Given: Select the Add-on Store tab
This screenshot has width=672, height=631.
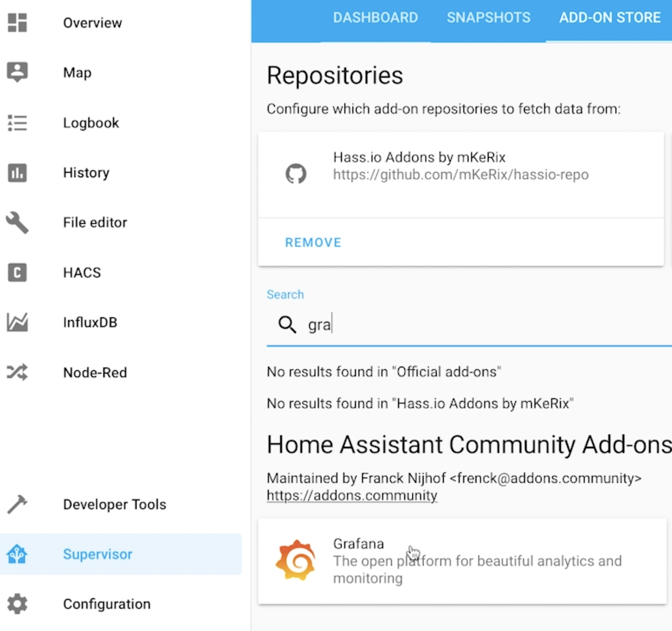Looking at the screenshot, I should (610, 18).
